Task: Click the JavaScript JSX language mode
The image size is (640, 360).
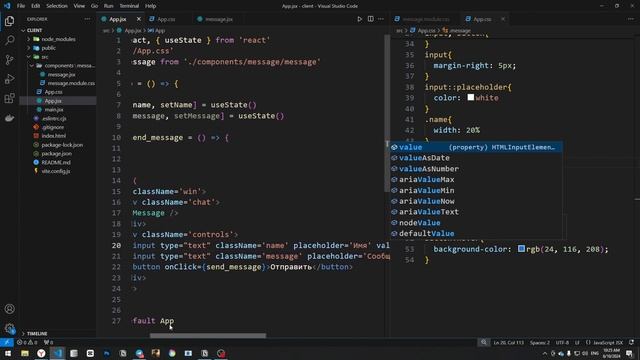Action: [608, 342]
